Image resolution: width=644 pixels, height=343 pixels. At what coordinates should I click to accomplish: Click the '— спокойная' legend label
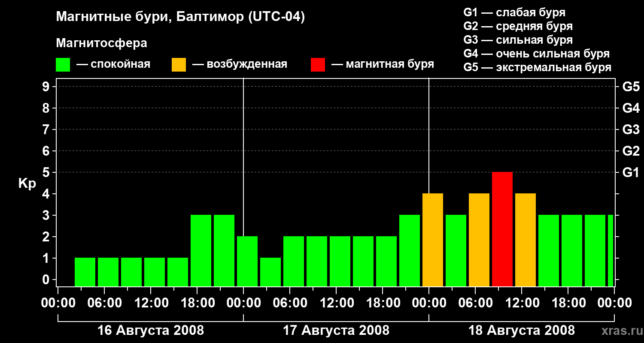[x=113, y=64]
